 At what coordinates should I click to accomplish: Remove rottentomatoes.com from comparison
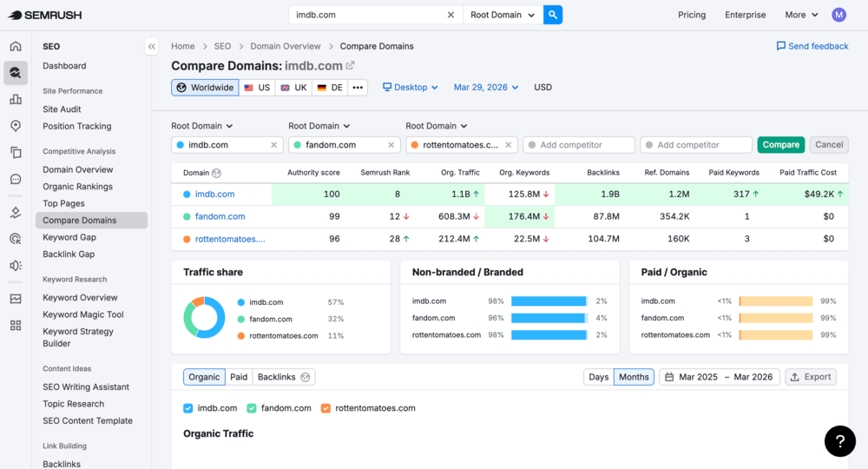pyautogui.click(x=508, y=145)
